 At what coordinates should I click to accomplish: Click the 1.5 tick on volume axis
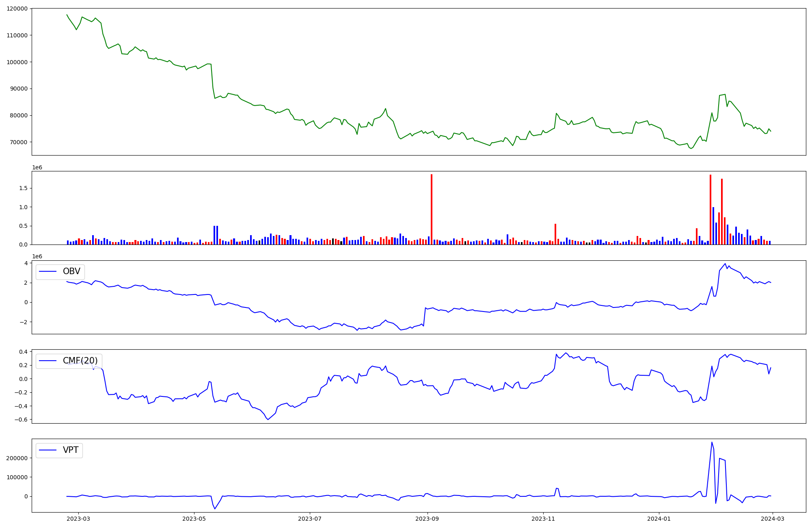(24, 188)
